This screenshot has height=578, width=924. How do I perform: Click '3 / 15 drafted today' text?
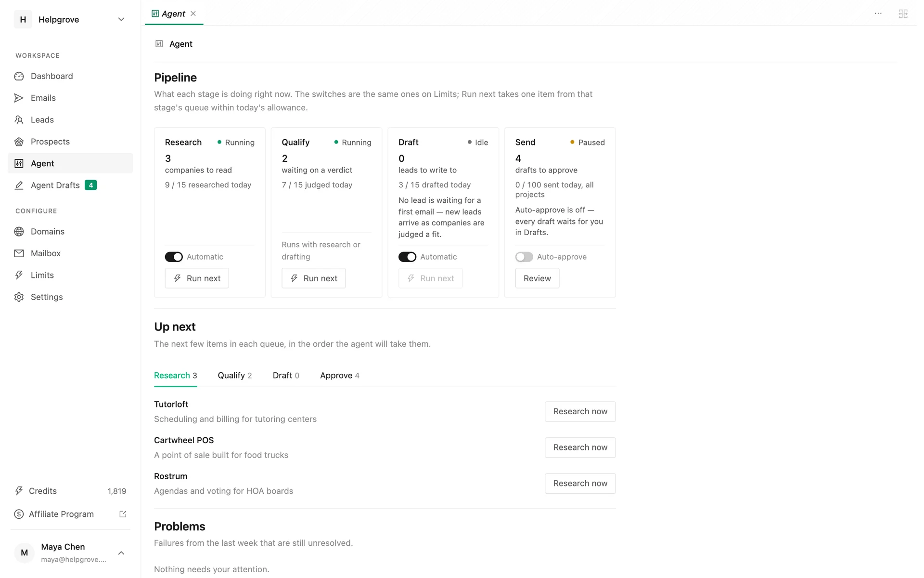(435, 185)
